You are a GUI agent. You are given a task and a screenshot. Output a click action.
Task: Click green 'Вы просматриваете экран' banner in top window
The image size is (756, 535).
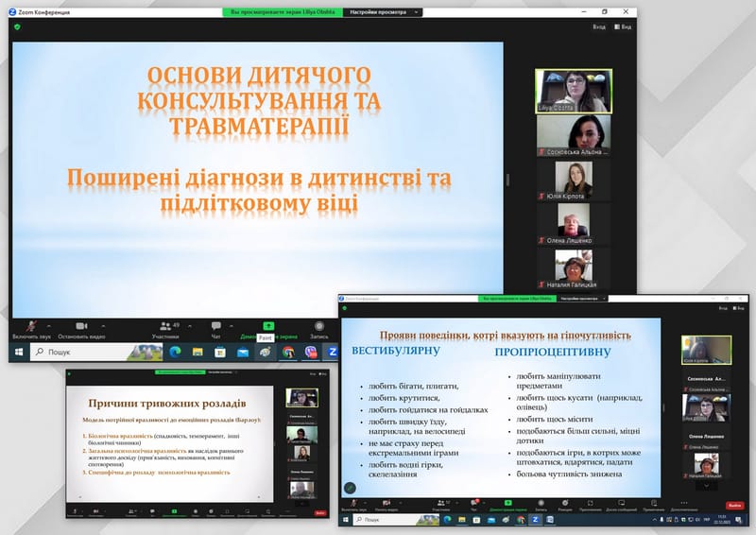(x=283, y=12)
